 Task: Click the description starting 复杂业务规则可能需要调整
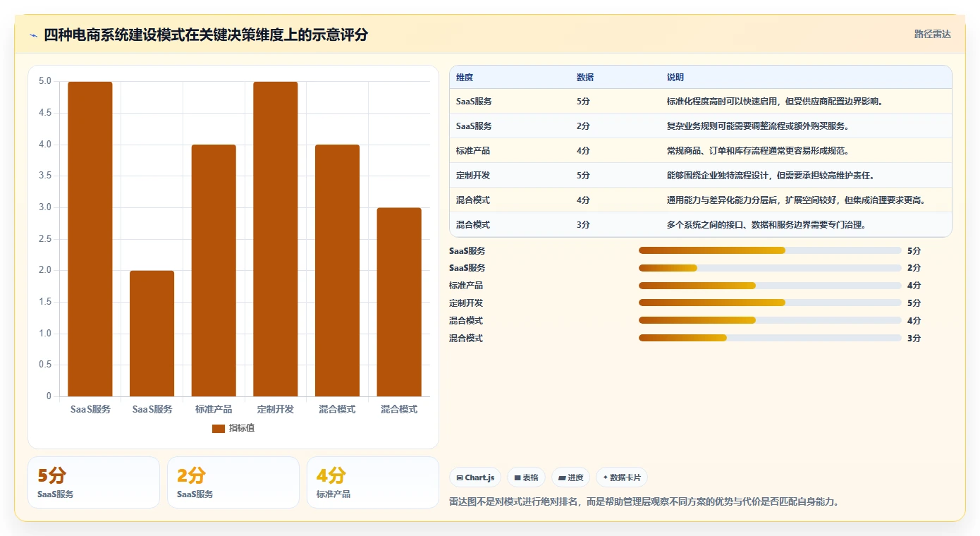[757, 126]
